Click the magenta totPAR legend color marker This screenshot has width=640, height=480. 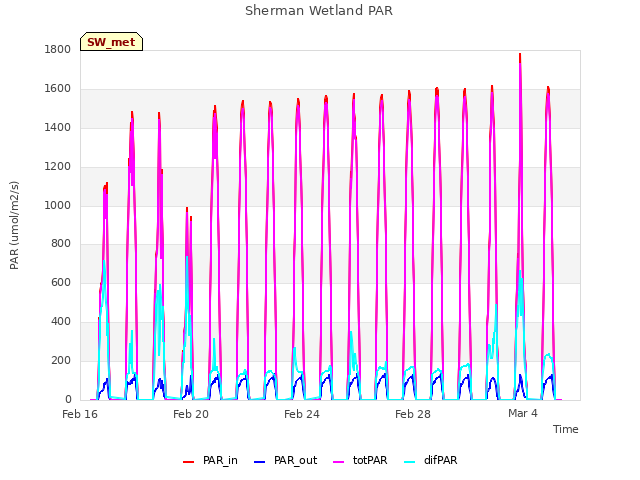click(x=339, y=462)
